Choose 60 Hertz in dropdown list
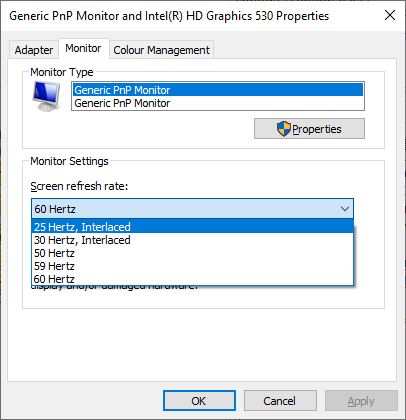Screen dimensions: 406x420 pyautogui.click(x=192, y=279)
